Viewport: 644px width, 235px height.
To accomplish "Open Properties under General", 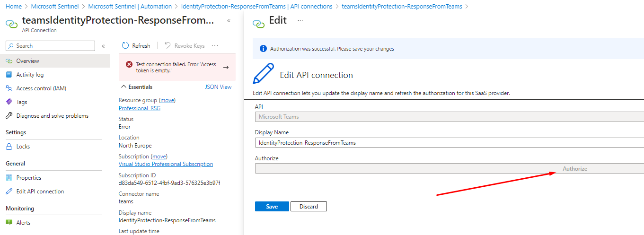I will click(x=28, y=178).
